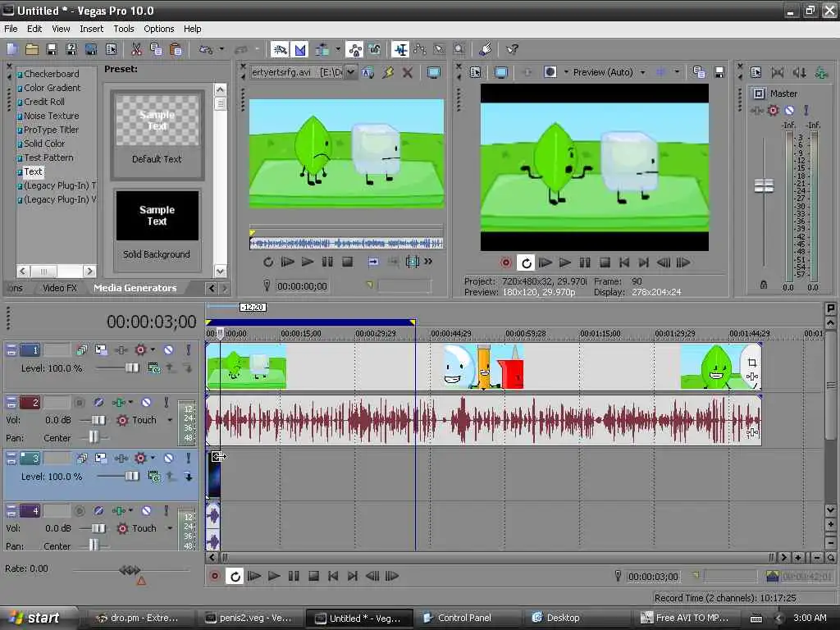Remove trimmer media with red X icon
The width and height of the screenshot is (840, 630).
click(x=408, y=72)
